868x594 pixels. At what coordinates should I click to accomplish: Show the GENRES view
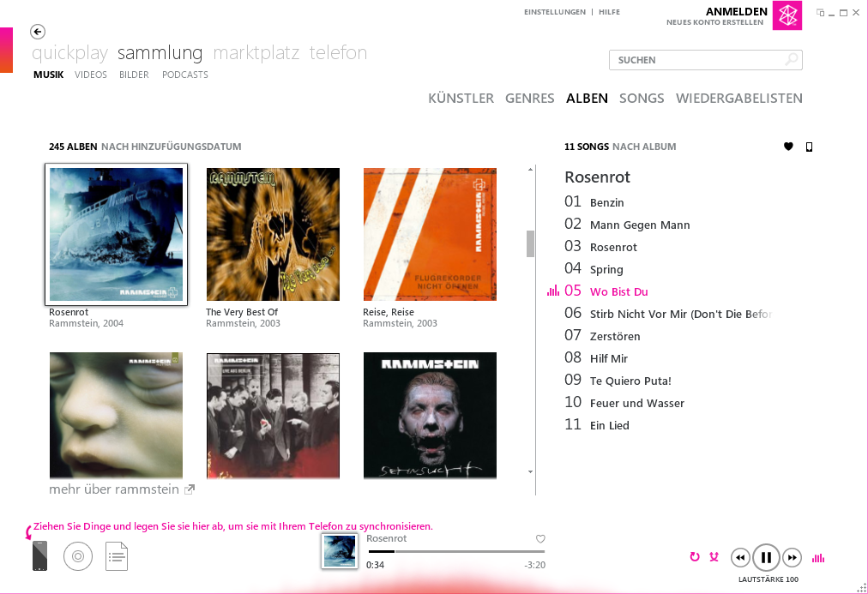[x=530, y=99]
